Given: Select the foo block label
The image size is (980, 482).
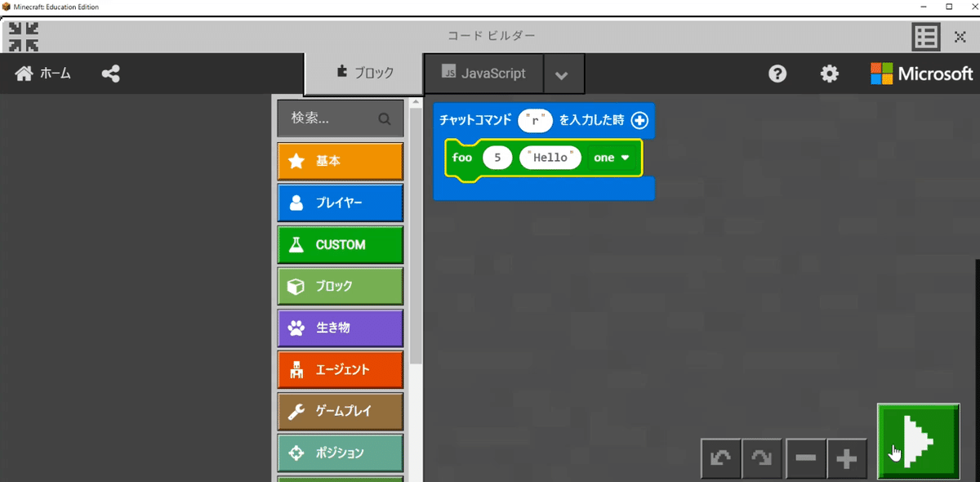Looking at the screenshot, I should tap(462, 158).
